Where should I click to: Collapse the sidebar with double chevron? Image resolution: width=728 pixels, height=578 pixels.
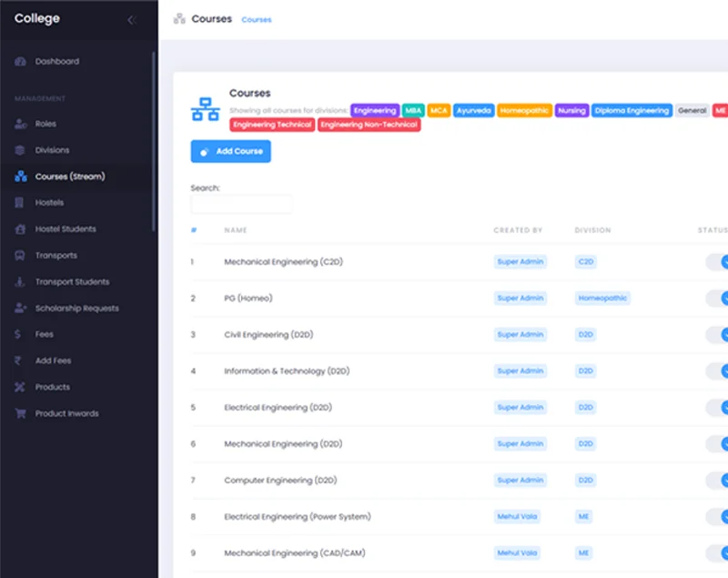pyautogui.click(x=132, y=20)
